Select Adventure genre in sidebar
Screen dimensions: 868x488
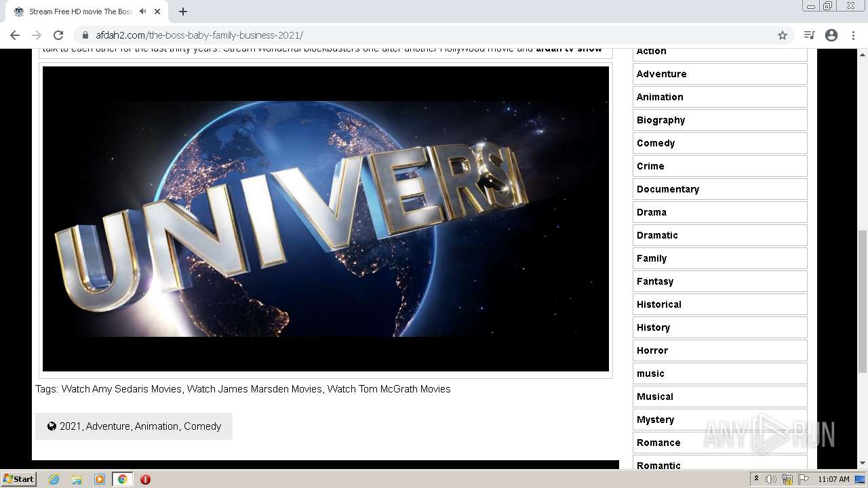[x=720, y=74]
